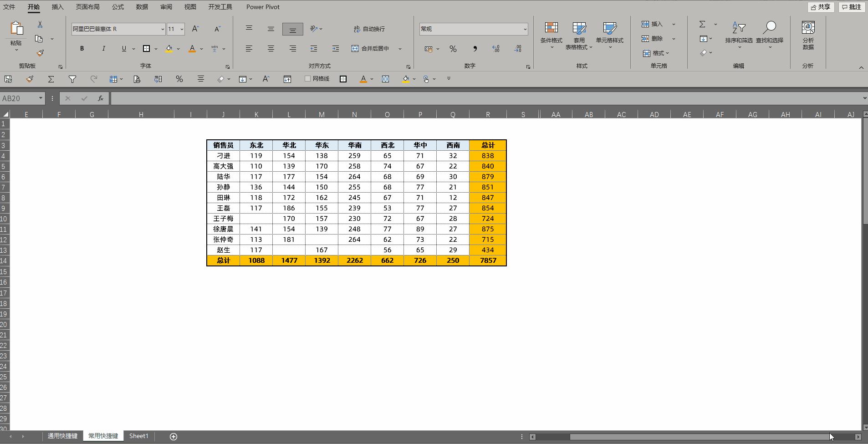Toggle Wrap Text (自动换行)
The height and width of the screenshot is (444, 868).
(369, 29)
